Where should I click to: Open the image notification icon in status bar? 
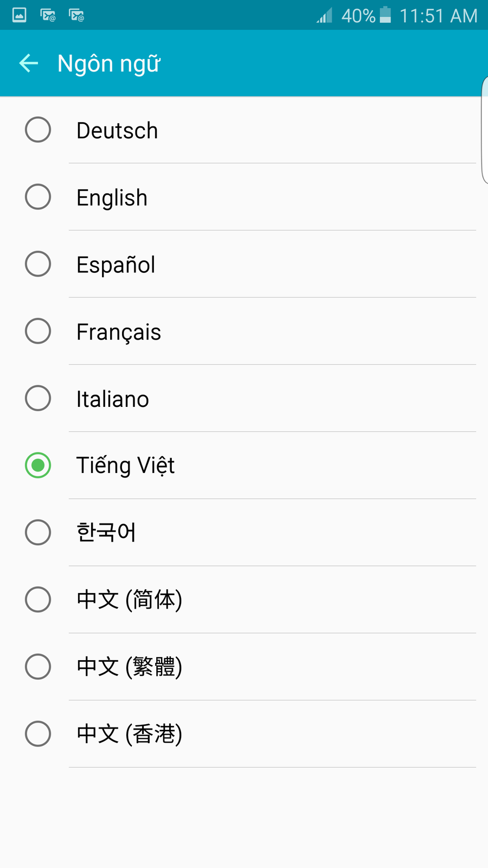20,15
